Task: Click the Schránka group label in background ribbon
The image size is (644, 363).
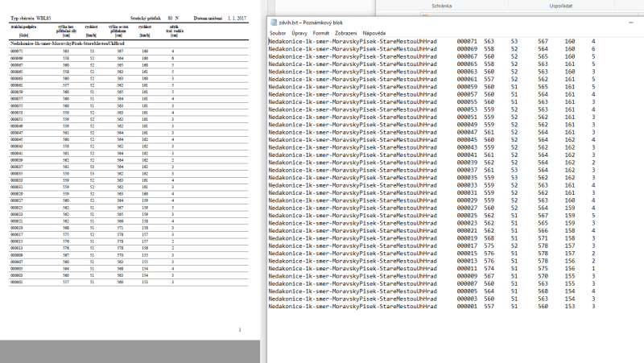Action: click(x=441, y=6)
